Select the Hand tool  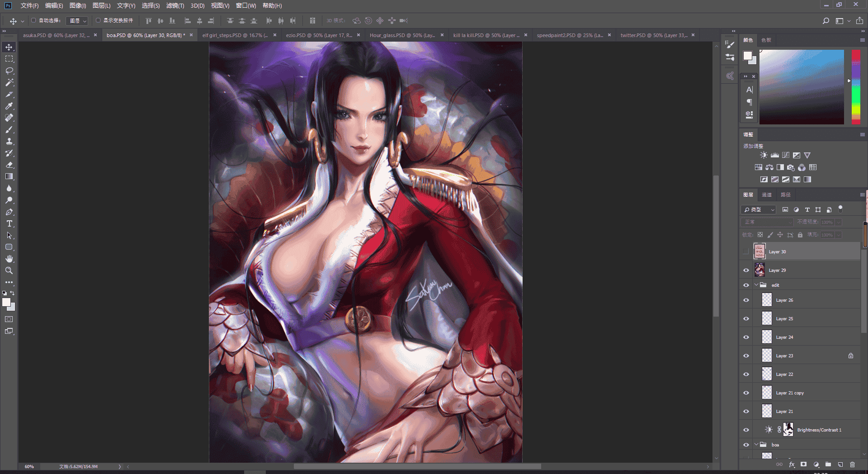(x=9, y=259)
